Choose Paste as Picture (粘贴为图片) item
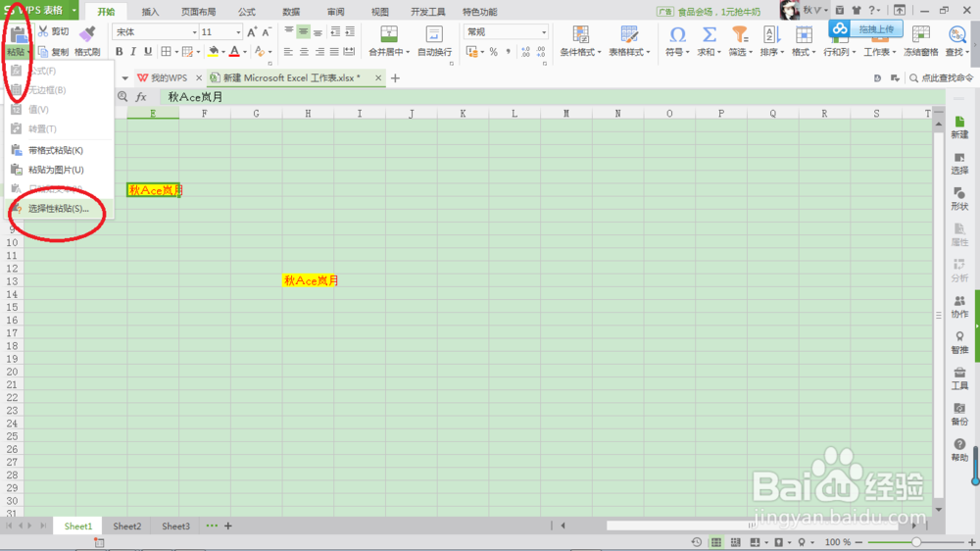980x551 pixels. (59, 170)
